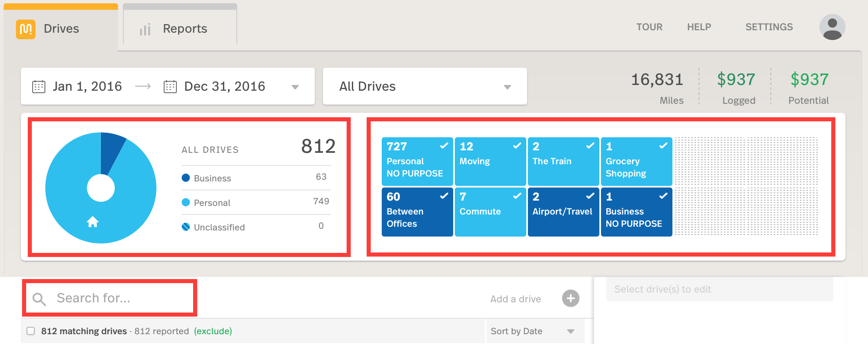Image resolution: width=868 pixels, height=344 pixels.
Task: Click the Add a drive label
Action: point(516,299)
